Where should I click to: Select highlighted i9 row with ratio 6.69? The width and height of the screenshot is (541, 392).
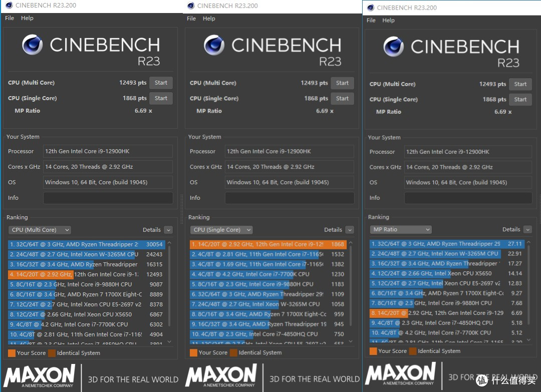pyautogui.click(x=447, y=313)
